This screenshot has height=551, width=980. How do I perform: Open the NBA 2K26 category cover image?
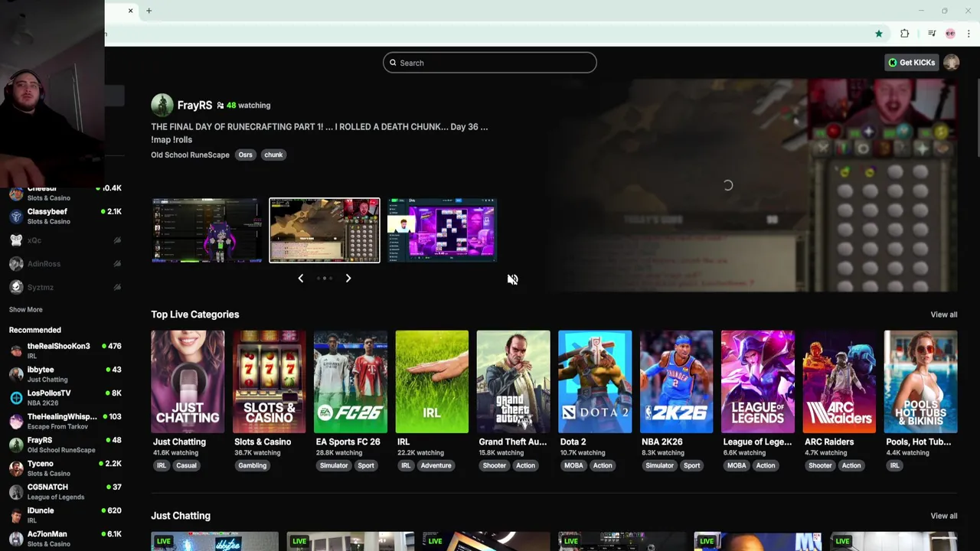(x=676, y=382)
